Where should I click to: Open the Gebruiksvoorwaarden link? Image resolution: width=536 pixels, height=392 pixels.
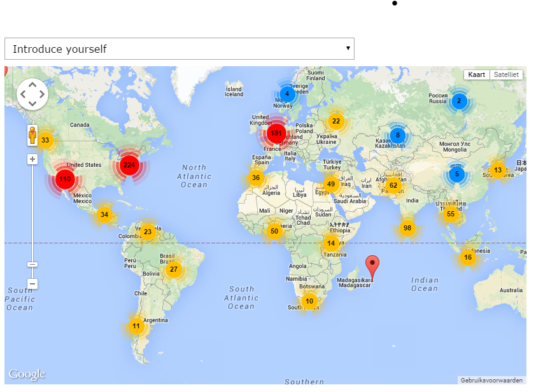coord(492,381)
